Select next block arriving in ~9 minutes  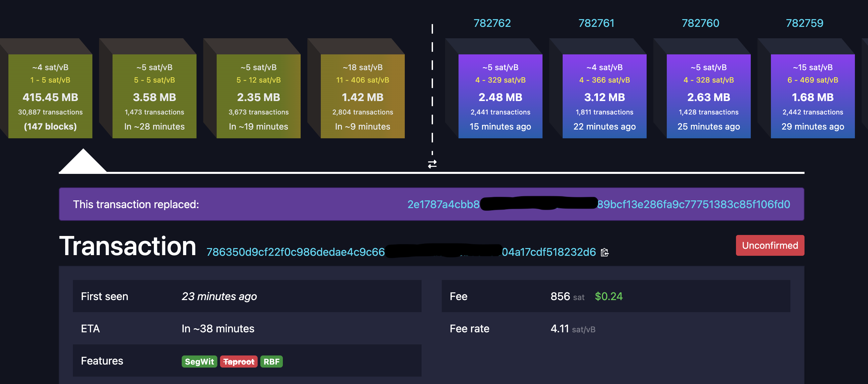[x=362, y=96]
